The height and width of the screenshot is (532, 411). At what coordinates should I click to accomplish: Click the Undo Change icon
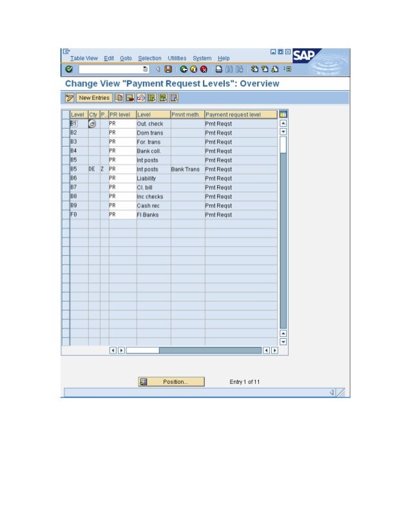click(x=141, y=98)
